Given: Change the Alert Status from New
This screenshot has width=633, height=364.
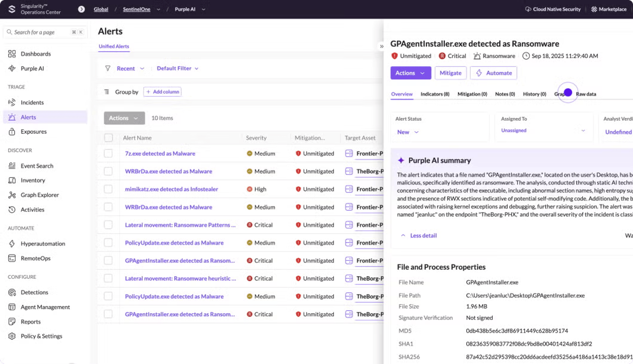Looking at the screenshot, I should [x=407, y=132].
